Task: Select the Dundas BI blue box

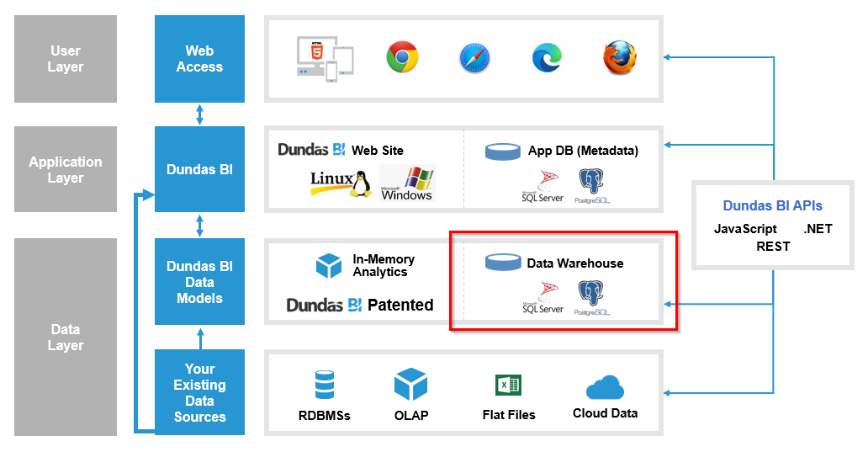Action: coord(199,169)
